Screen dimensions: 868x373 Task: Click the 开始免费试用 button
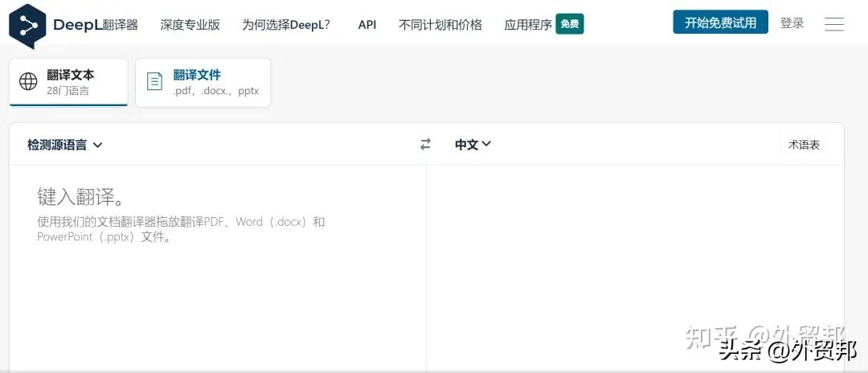720,23
